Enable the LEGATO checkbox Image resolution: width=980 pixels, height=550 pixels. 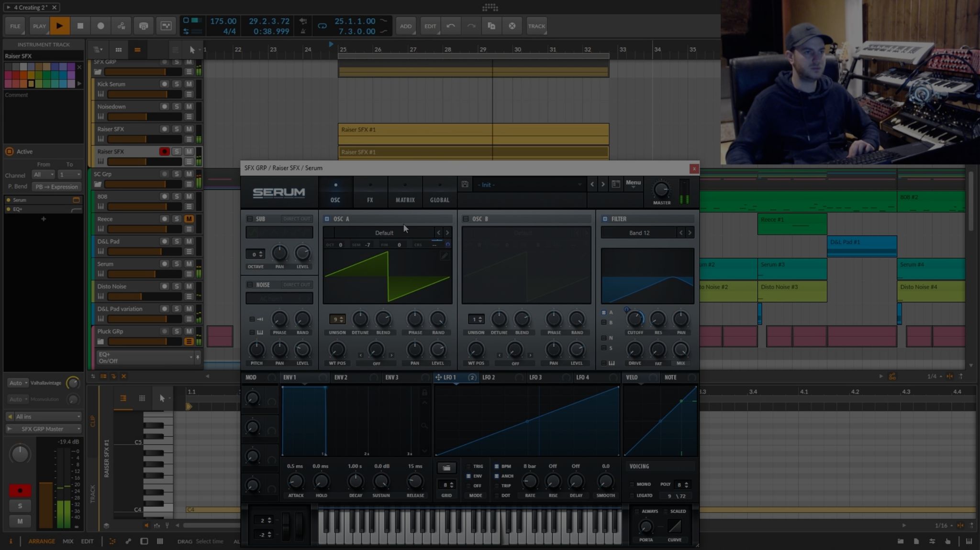632,495
